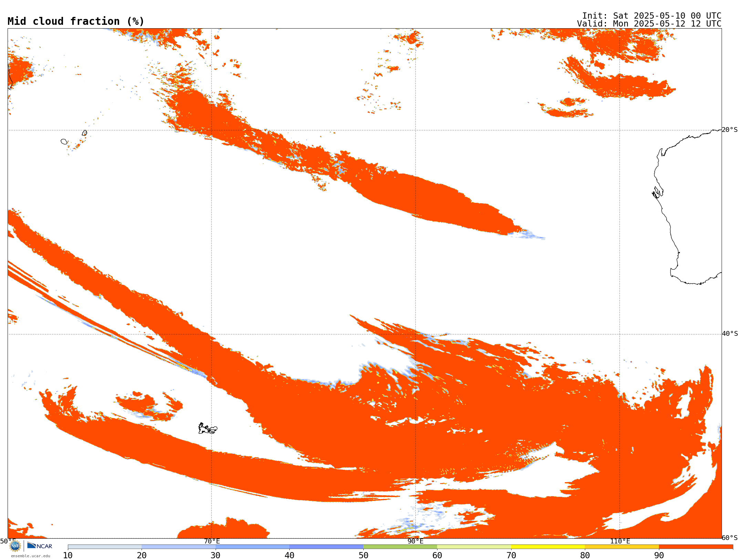Click the 60–70 pale yellow-green colorbar segment
The image size is (744, 560).
click(474, 547)
